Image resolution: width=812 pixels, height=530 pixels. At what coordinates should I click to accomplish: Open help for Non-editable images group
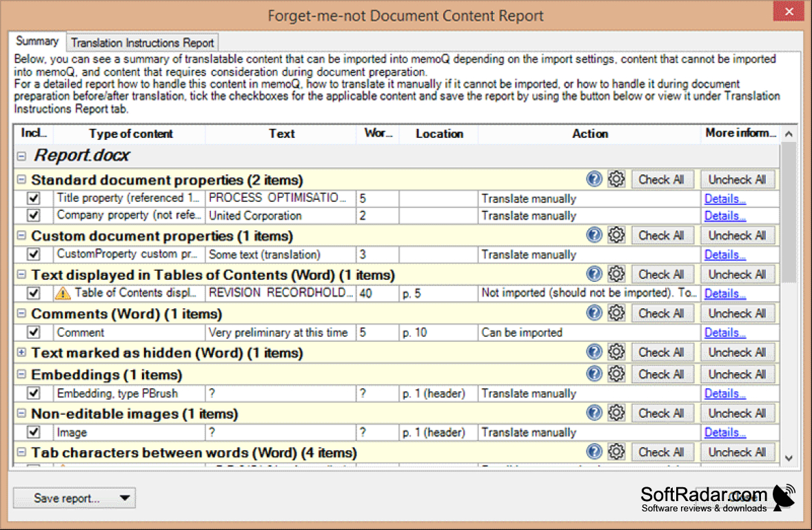(594, 413)
